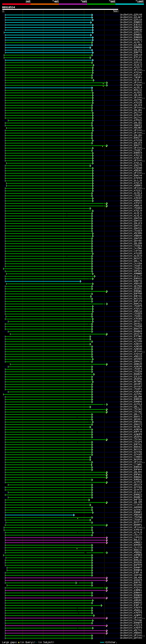The height and width of the screenshot is (644, 146).
Task: Click hit name UniRef100_Q05047
Action: 131,115
